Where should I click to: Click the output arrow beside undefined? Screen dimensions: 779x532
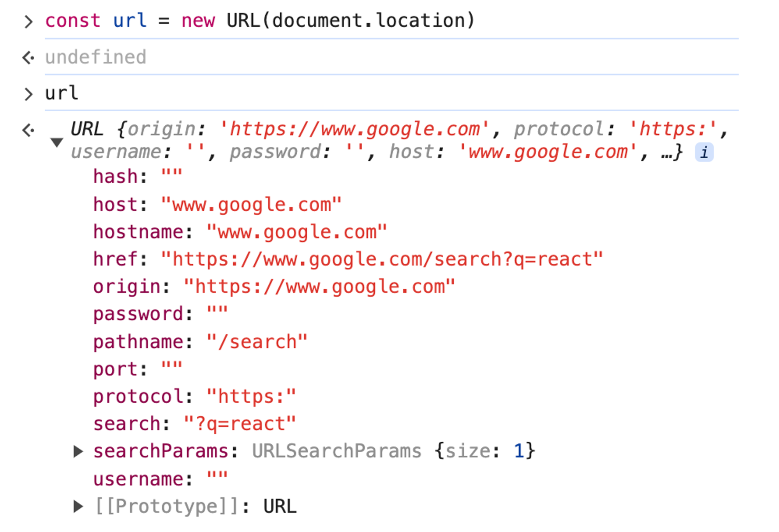pos(28,58)
